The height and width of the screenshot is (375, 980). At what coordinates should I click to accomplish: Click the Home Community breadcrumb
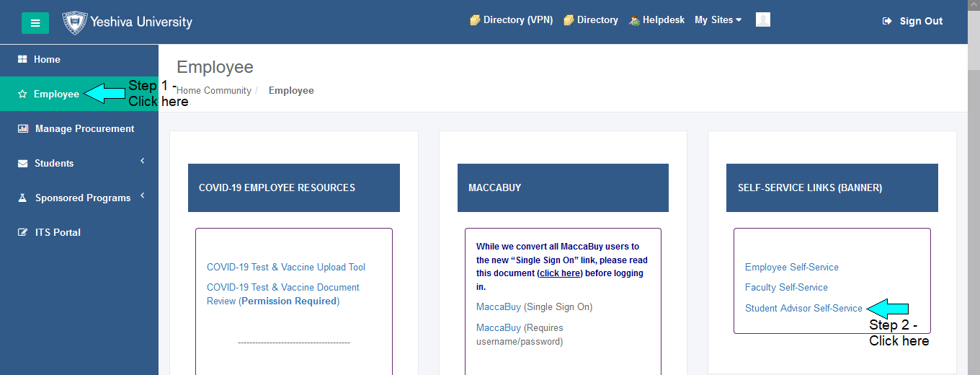(x=214, y=91)
